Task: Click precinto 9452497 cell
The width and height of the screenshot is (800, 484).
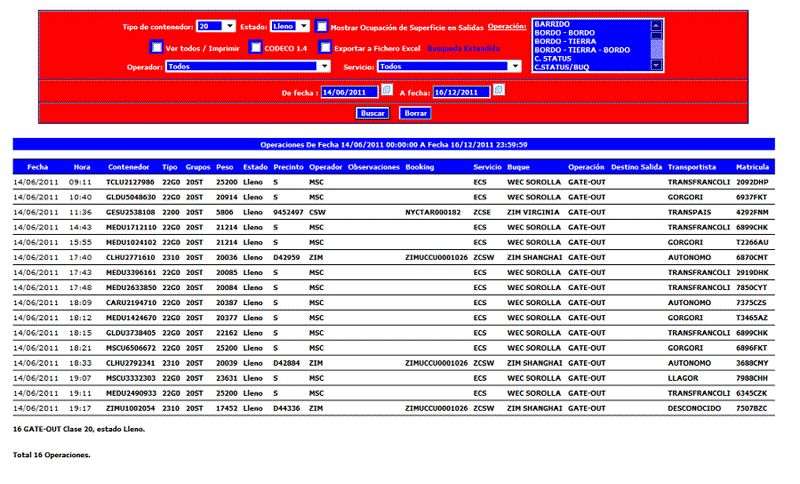Action: coord(288,212)
